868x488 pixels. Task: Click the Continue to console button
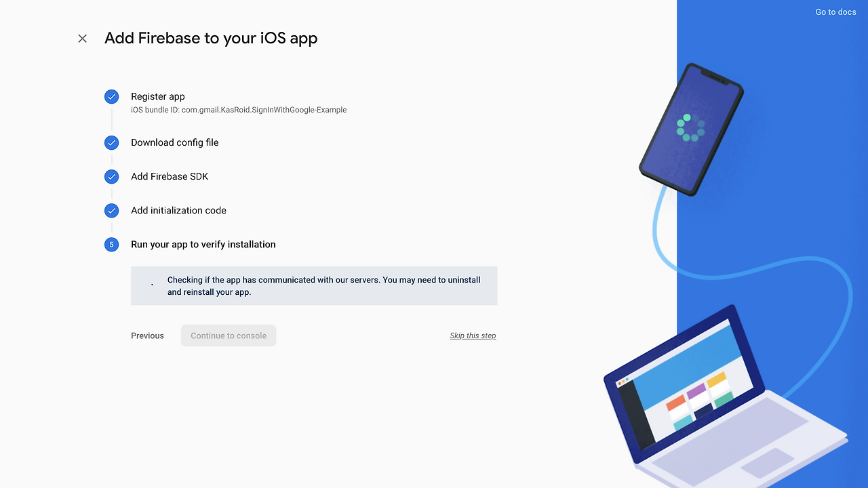[229, 335]
